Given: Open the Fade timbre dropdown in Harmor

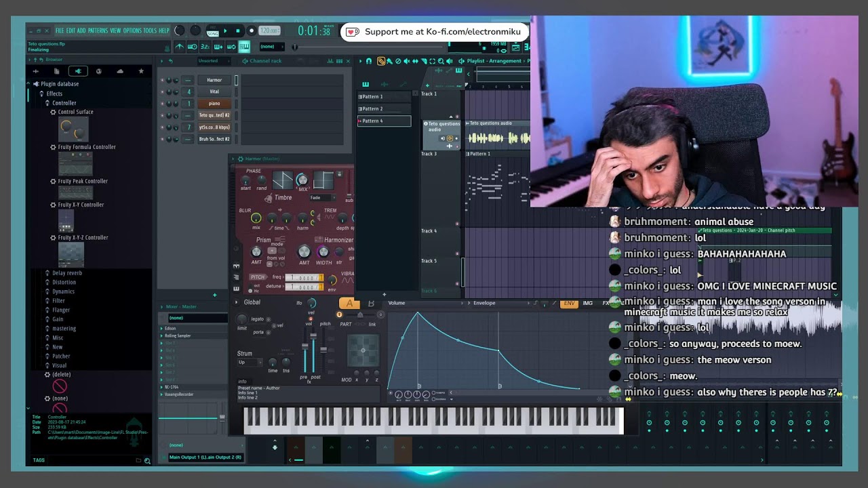Looking at the screenshot, I should pyautogui.click(x=322, y=198).
